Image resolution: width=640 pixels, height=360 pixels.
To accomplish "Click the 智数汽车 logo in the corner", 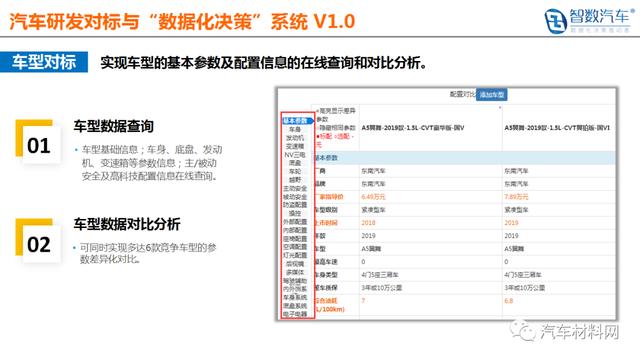I will point(588,20).
